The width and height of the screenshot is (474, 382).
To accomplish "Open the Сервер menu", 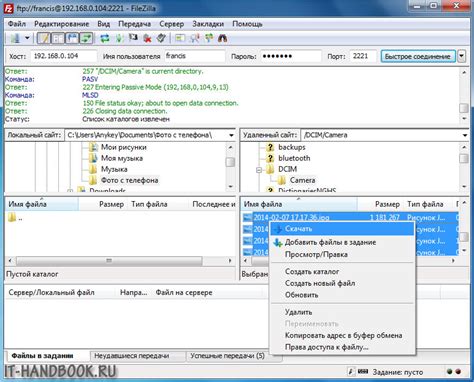I will click(172, 24).
